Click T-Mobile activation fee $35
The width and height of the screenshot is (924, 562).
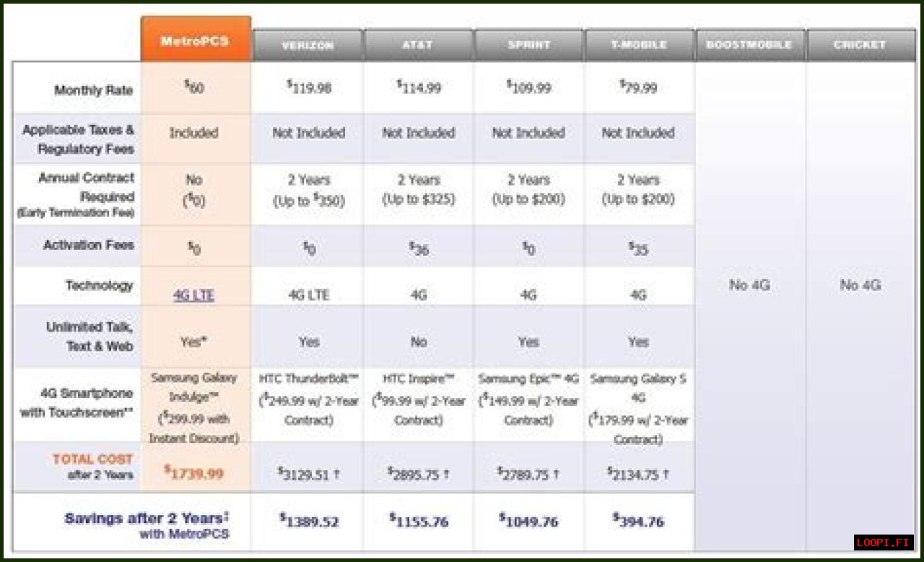coord(638,249)
